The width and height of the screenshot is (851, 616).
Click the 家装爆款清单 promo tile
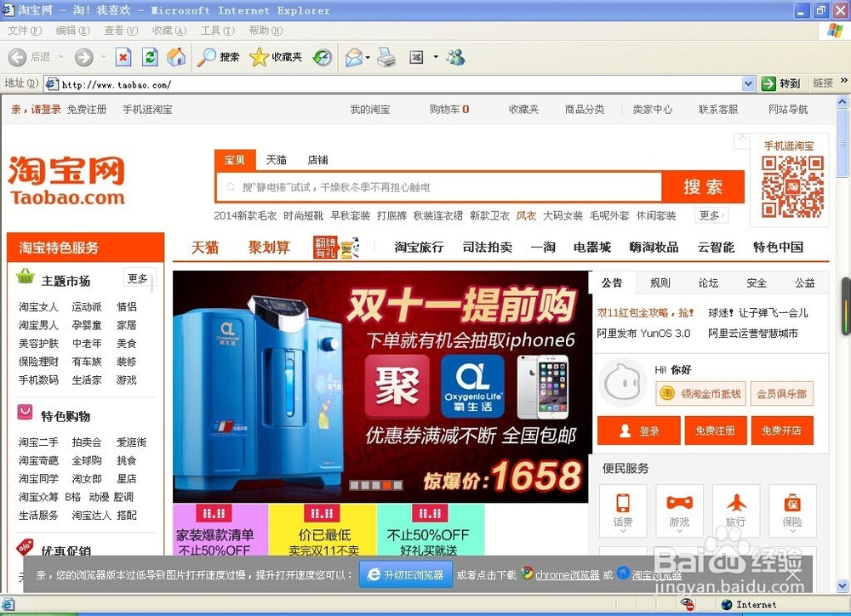220,530
